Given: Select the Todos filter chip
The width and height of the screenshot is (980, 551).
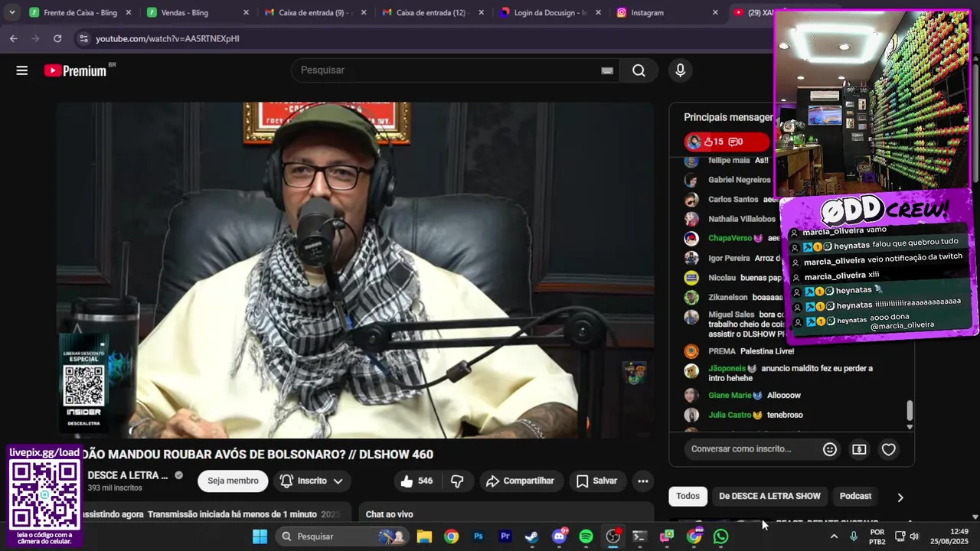Looking at the screenshot, I should [688, 496].
